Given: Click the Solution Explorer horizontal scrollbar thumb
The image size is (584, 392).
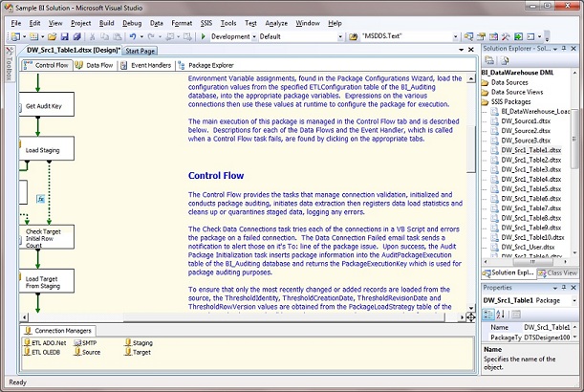Looking at the screenshot, I should (x=532, y=262).
